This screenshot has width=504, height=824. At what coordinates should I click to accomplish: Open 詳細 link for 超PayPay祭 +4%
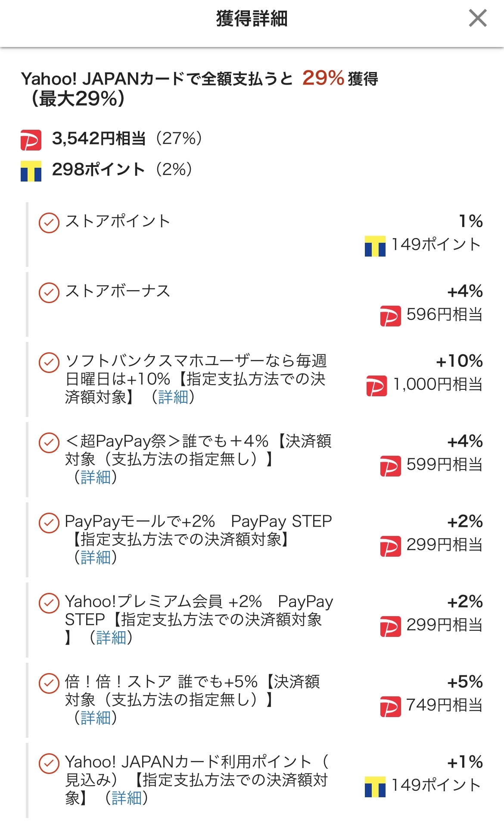(x=96, y=477)
